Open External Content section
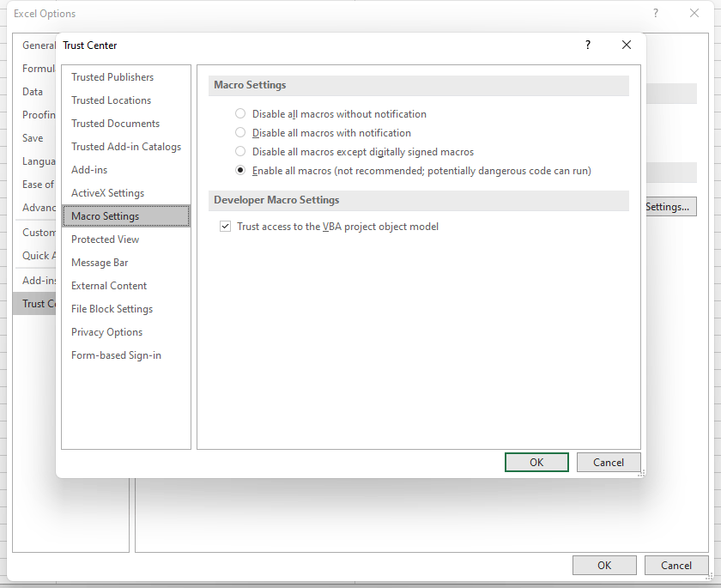 (126, 286)
